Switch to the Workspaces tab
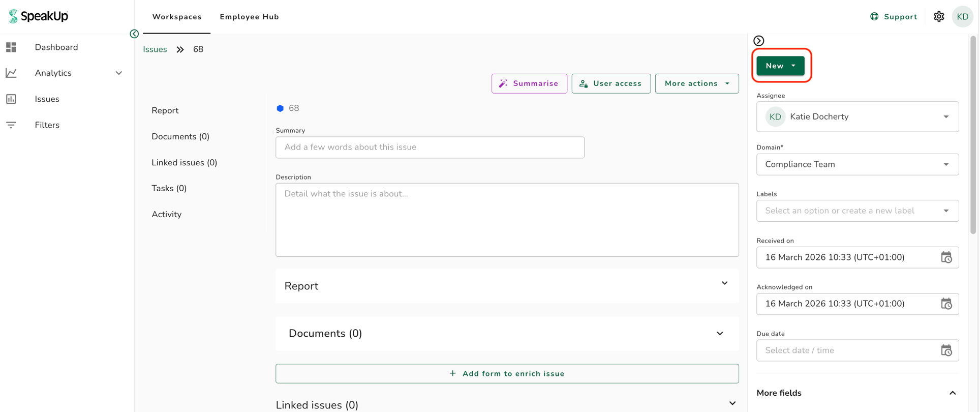The height and width of the screenshot is (412, 980). 177,17
